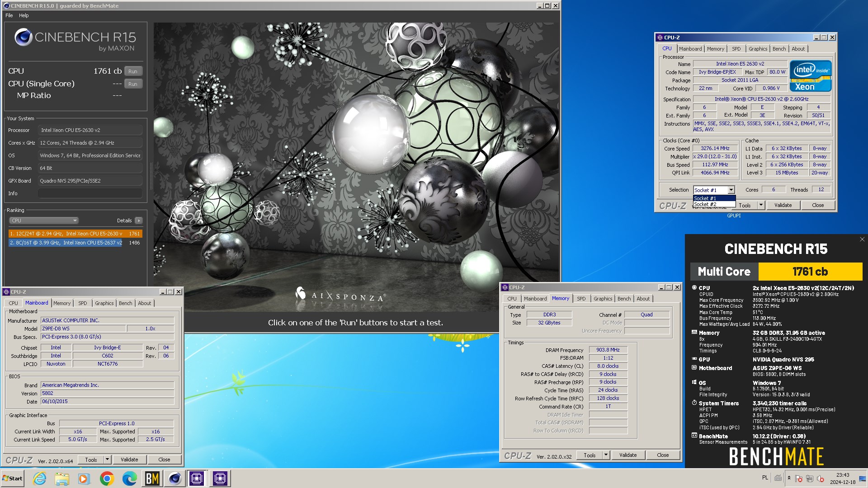Click the Info input field in Cinebench

pyautogui.click(x=90, y=193)
